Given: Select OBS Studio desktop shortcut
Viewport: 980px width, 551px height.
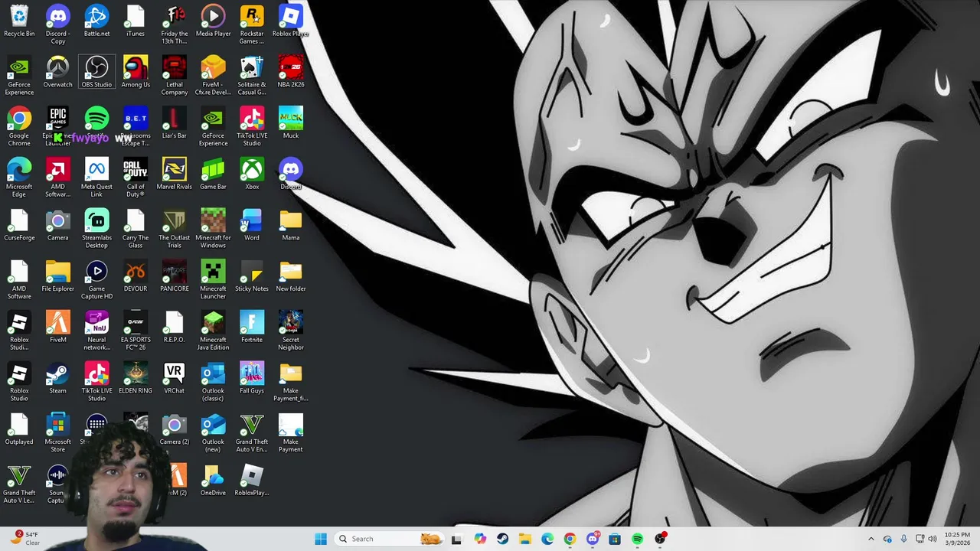Looking at the screenshot, I should coord(96,73).
